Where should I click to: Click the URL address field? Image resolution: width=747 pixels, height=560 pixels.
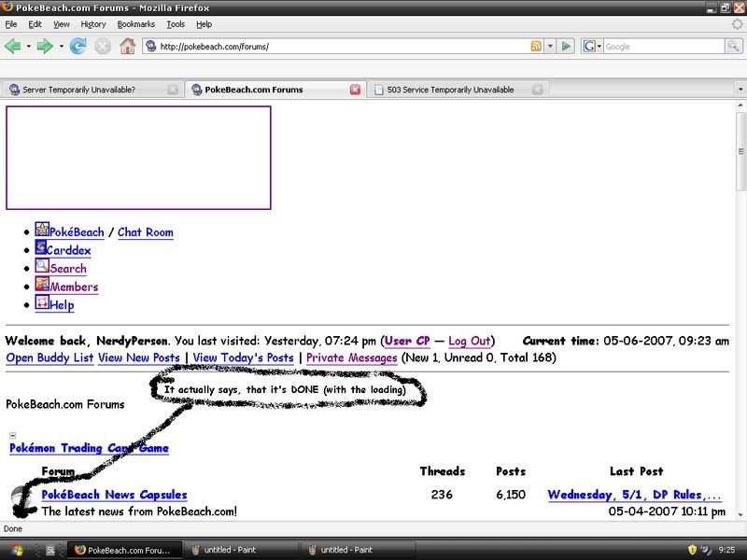pos(343,46)
